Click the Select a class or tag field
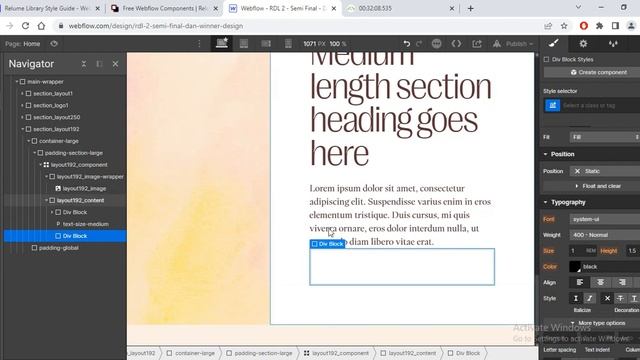 601,105
